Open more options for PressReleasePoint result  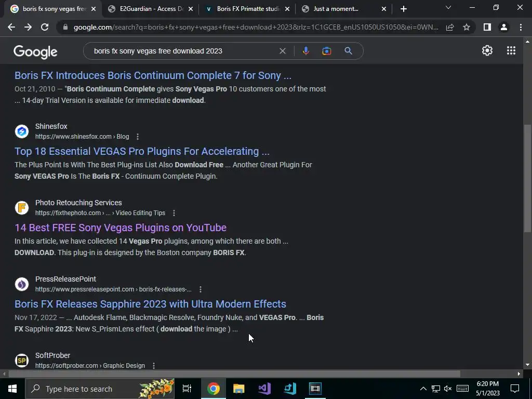click(x=201, y=289)
